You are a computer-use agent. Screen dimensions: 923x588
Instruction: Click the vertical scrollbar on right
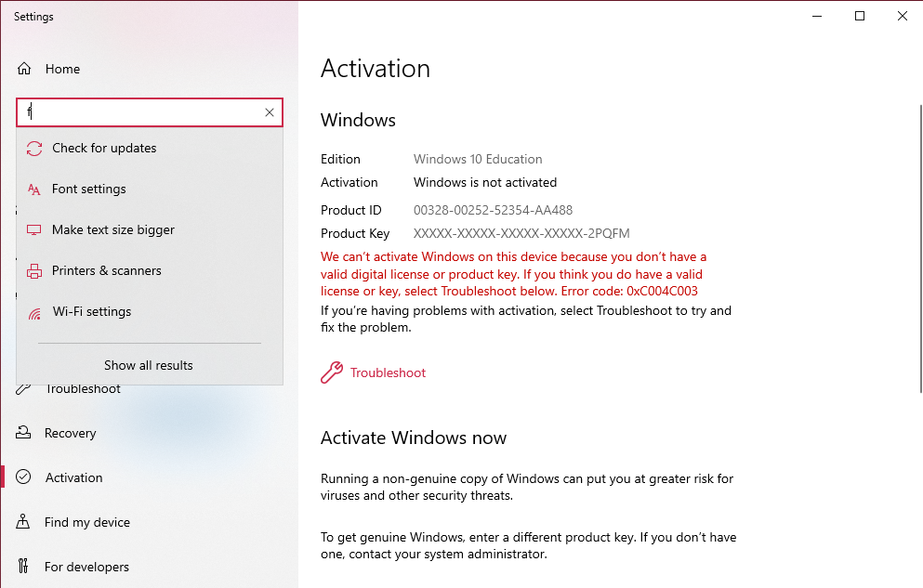pyautogui.click(x=920, y=248)
